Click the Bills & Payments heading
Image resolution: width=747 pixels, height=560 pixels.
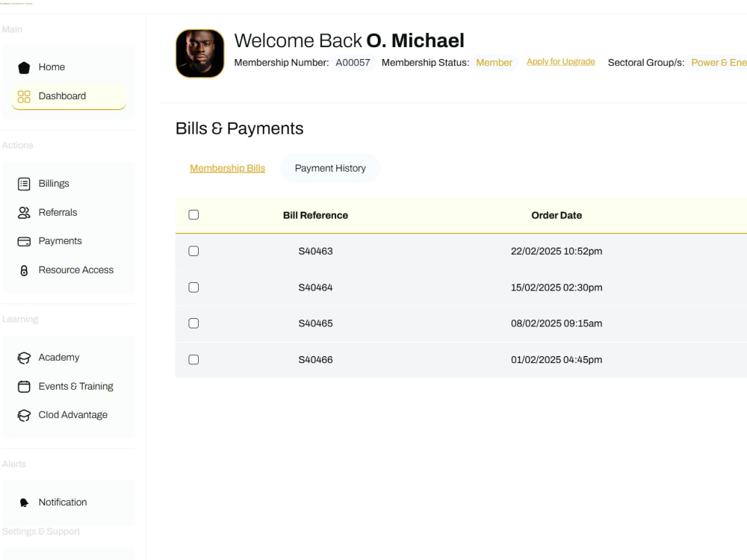[239, 128]
